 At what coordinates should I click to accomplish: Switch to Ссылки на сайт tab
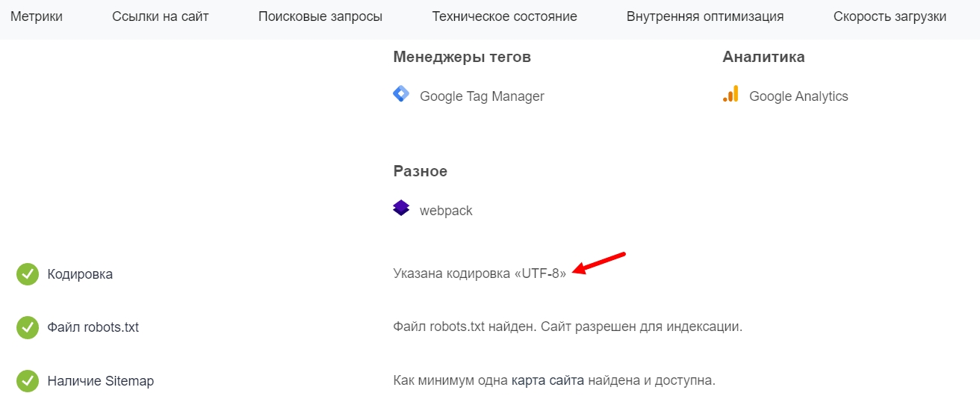click(161, 16)
